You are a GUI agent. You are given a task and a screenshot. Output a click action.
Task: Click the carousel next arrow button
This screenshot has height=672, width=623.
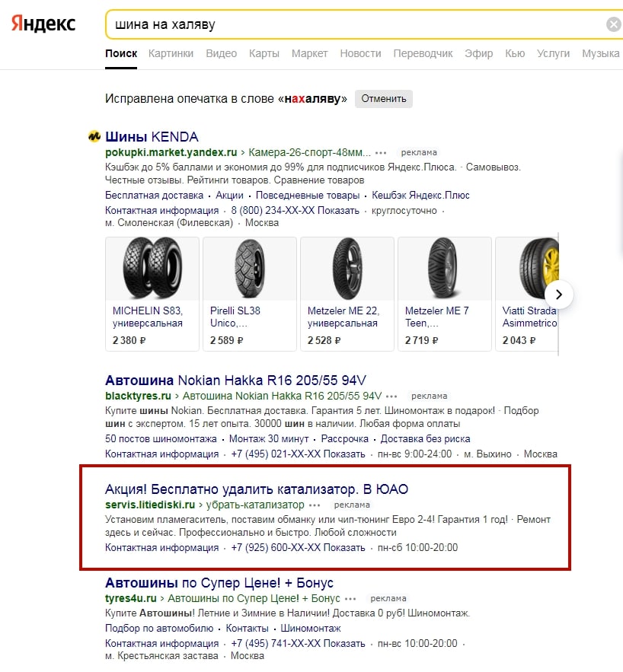pyautogui.click(x=559, y=295)
